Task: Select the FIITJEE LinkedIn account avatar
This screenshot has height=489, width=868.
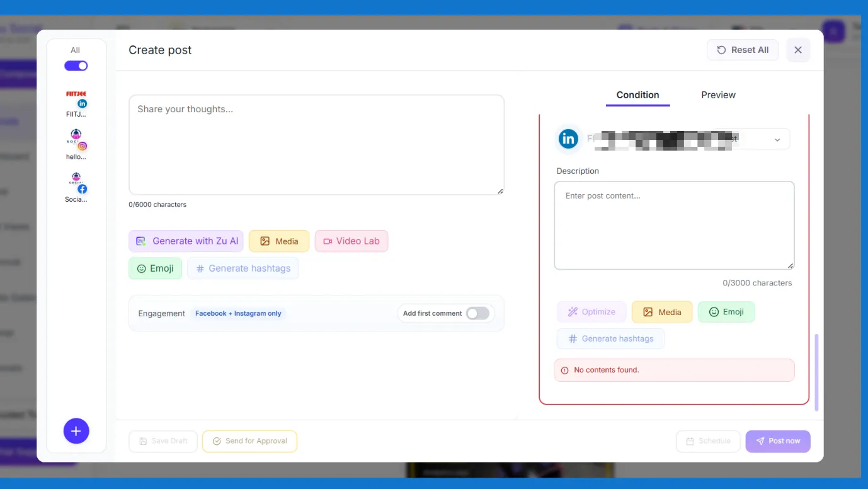Action: [x=76, y=98]
